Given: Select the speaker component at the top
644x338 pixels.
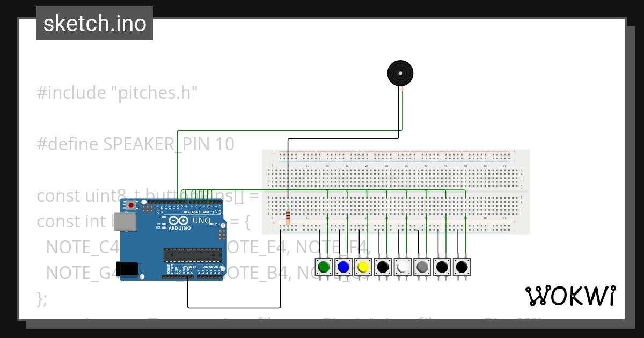Looking at the screenshot, I should point(400,72).
